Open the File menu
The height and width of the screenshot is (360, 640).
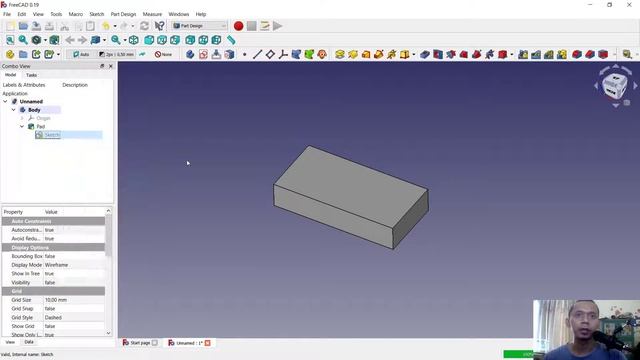point(7,14)
